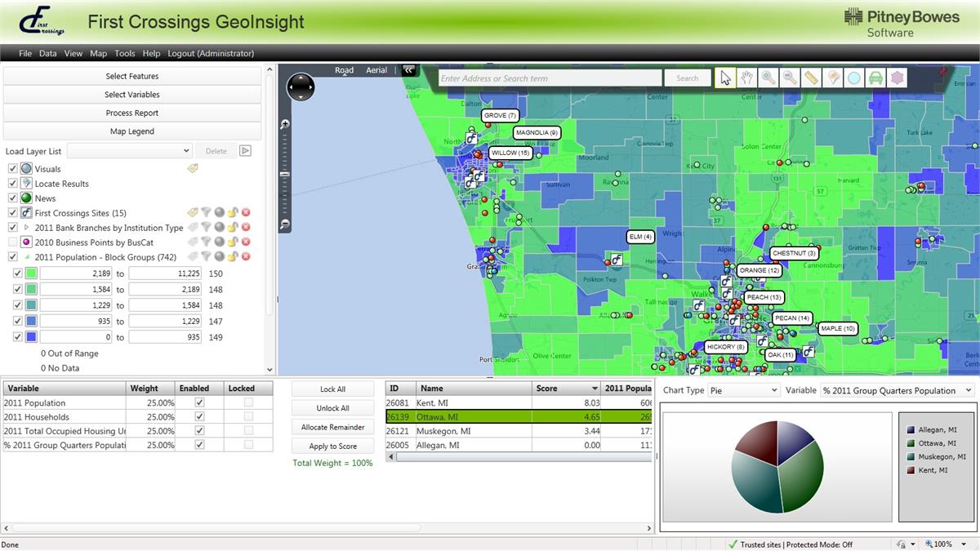980x551 pixels.
Task: Click the Map Legend button
Action: click(132, 131)
